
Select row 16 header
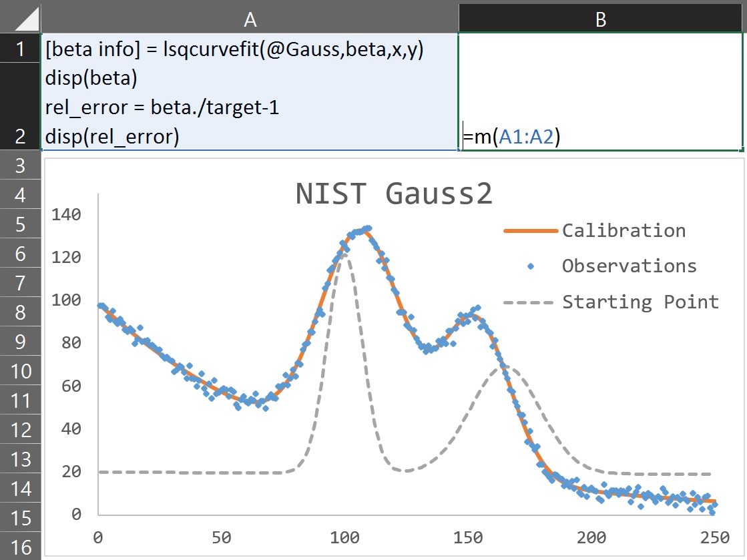click(20, 547)
